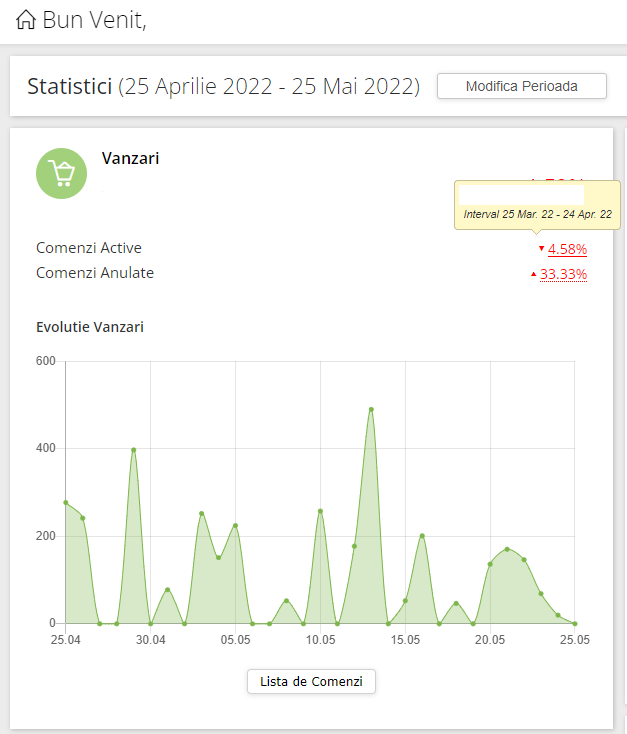Click the 4.58% active orders link
The height and width of the screenshot is (734, 627).
point(567,249)
